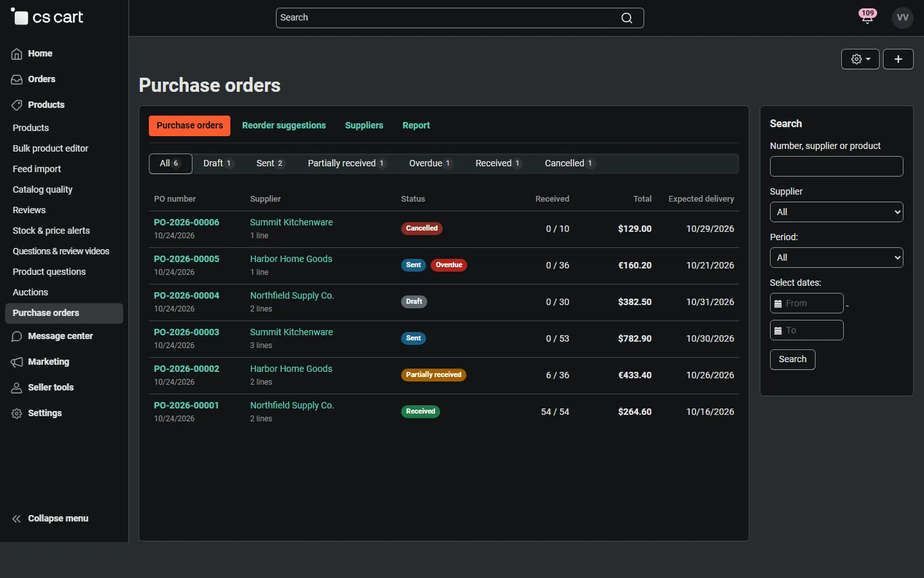Expand the Period dropdown
This screenshot has width=924, height=578.
[837, 258]
